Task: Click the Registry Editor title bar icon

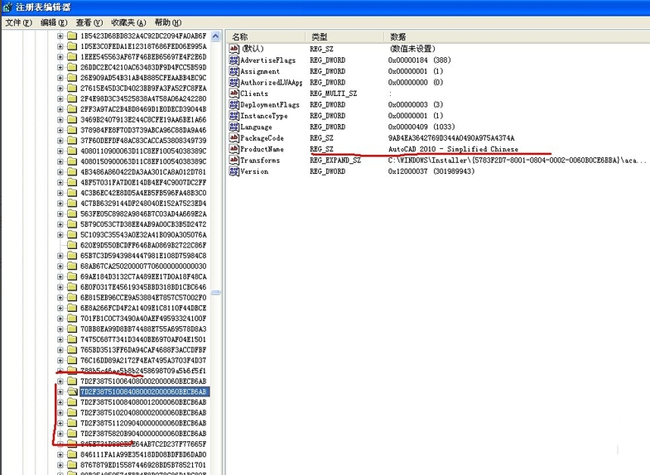Action: (7, 7)
